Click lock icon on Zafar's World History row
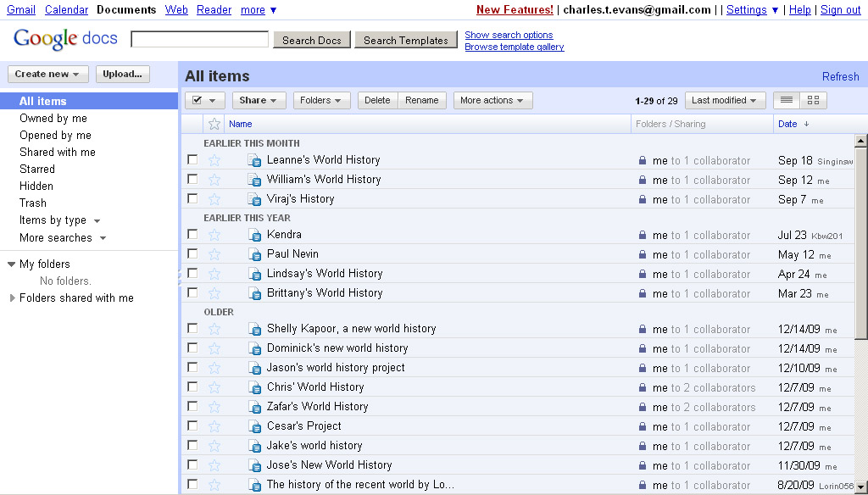The image size is (868, 495). 643,407
